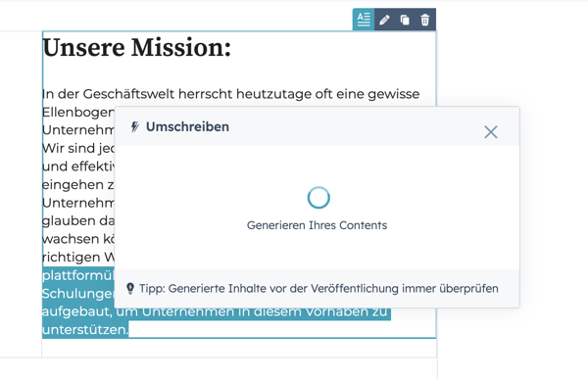Click the highlighted line starting with 'aufgebaut'
This screenshot has height=379, width=588.
tap(217, 311)
